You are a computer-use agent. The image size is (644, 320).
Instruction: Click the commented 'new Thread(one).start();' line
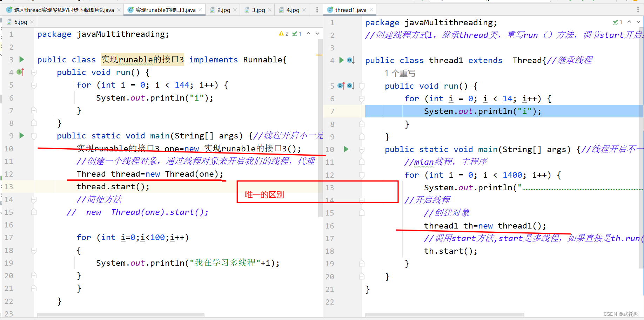[x=137, y=212]
